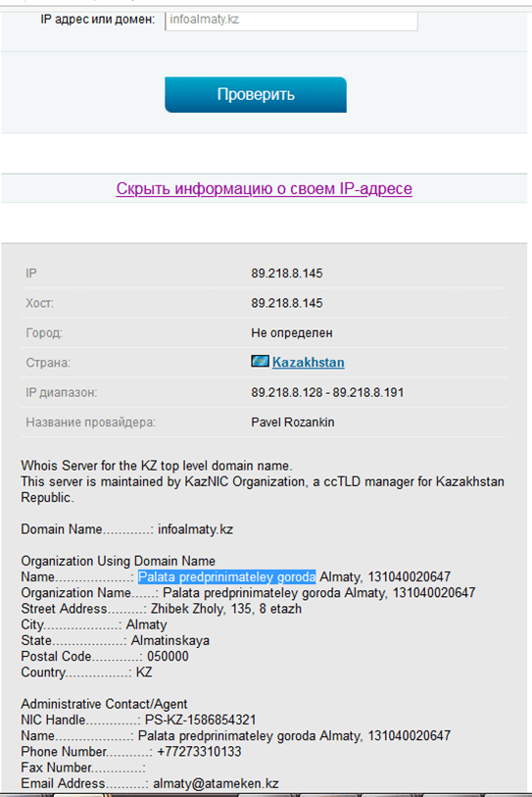Click the infoalmaty.kz domain name in whois text

click(195, 529)
